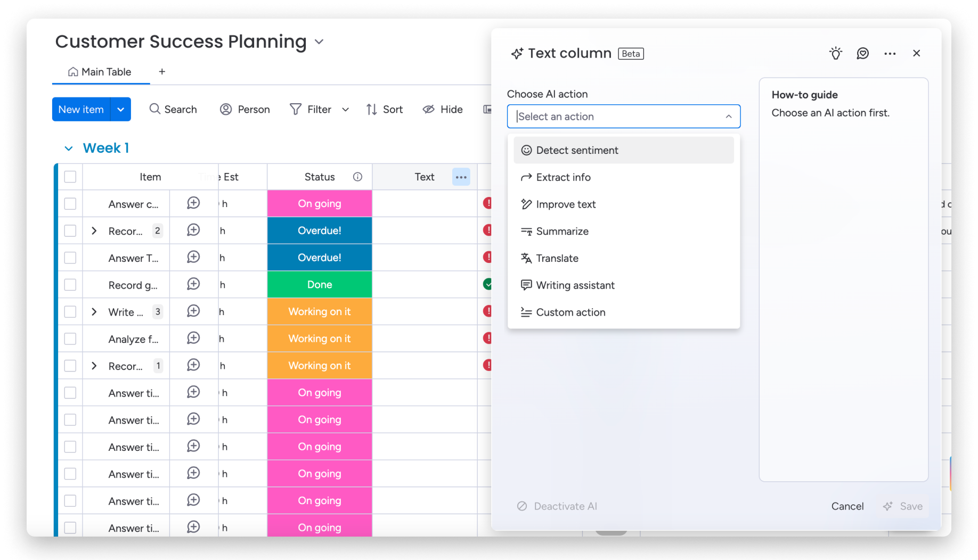
Task: Click red alert icon in Answer c... row
Action: 487,203
